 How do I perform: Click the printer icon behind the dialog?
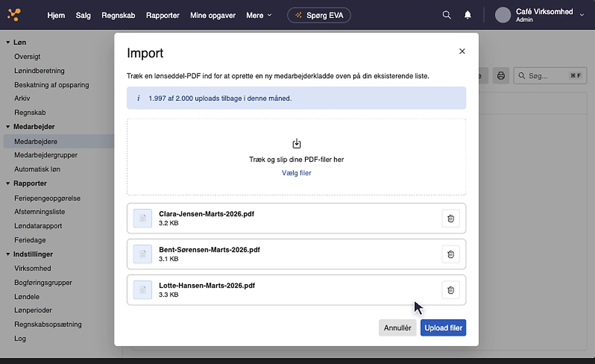click(x=501, y=75)
